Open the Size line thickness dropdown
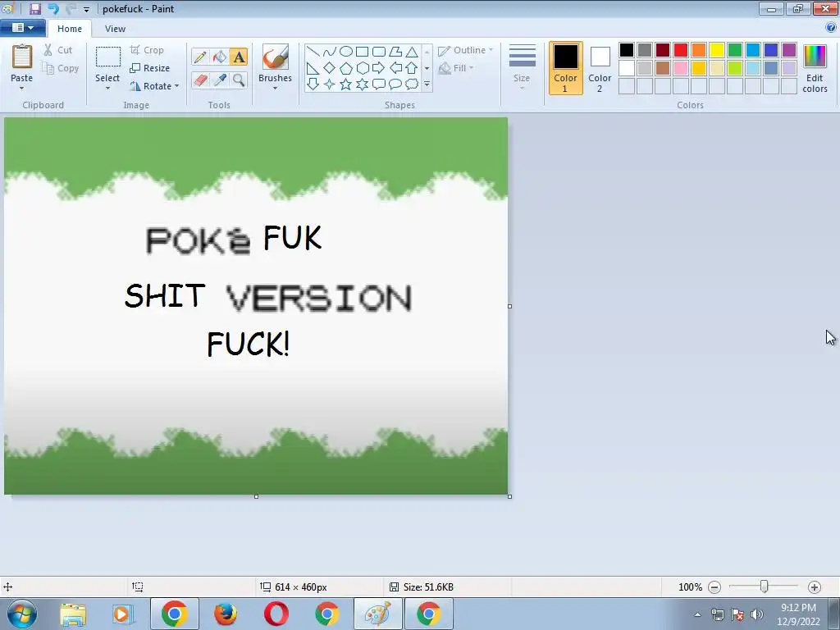This screenshot has height=630, width=840. pos(522,67)
